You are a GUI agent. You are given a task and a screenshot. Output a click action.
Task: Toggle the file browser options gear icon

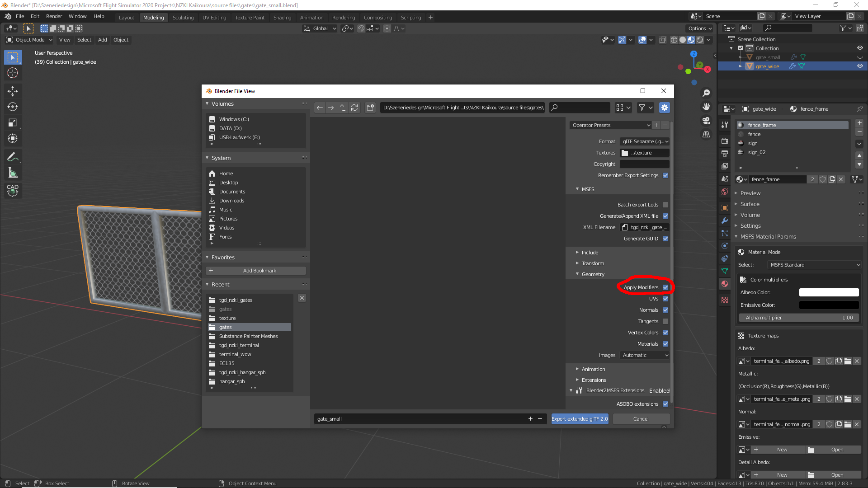click(664, 108)
